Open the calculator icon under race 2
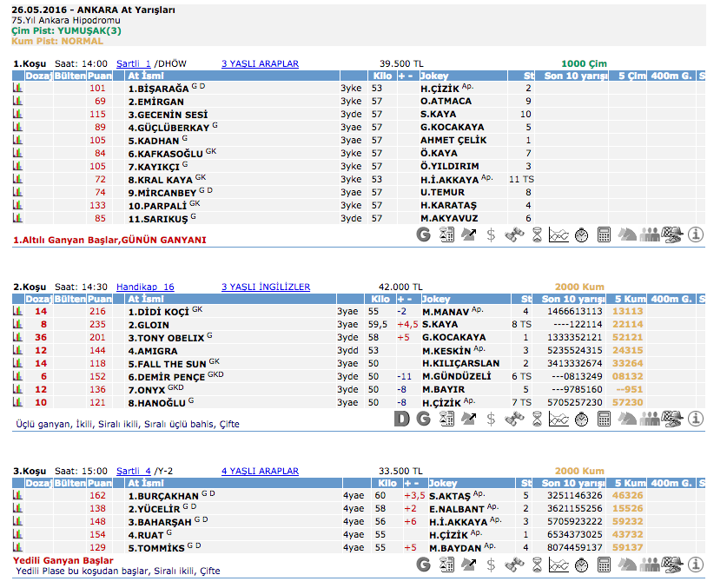Image resolution: width=727 pixels, height=588 pixels. [x=604, y=419]
